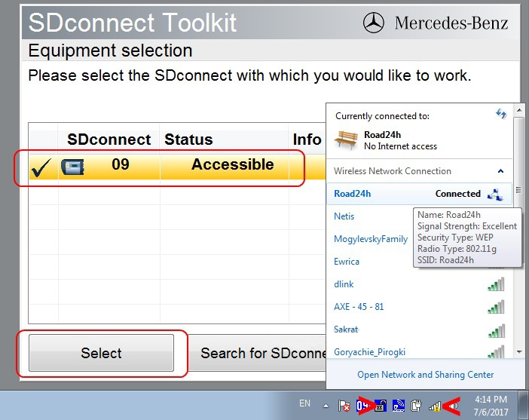Click the park bench network icon for Road24h
The image size is (529, 420).
click(x=346, y=140)
